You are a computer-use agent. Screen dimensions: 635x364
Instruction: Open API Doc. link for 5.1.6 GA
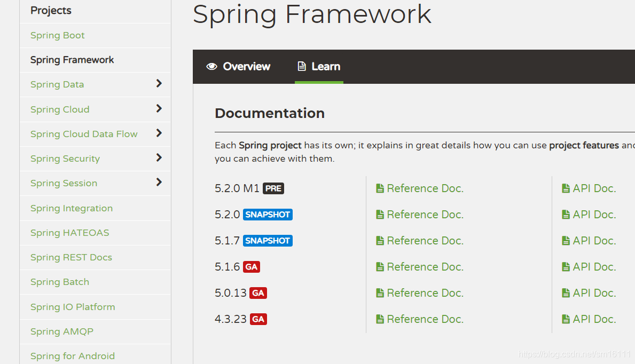point(594,267)
